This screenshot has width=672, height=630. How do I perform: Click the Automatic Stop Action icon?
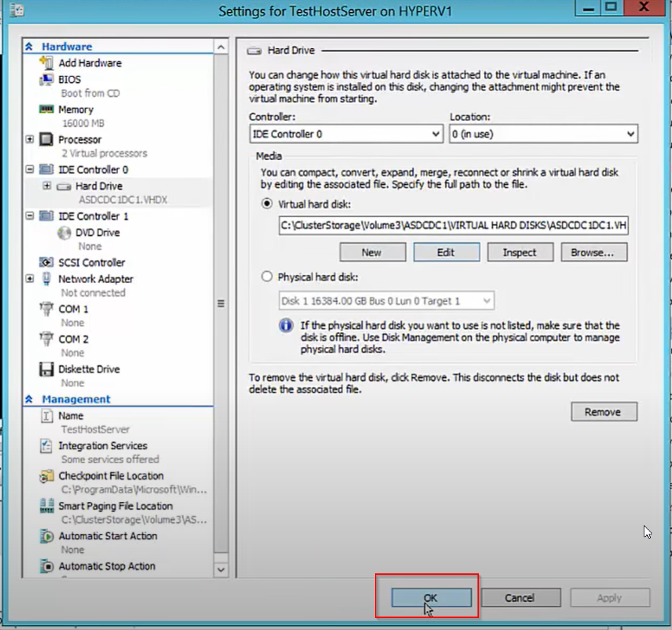click(x=46, y=566)
